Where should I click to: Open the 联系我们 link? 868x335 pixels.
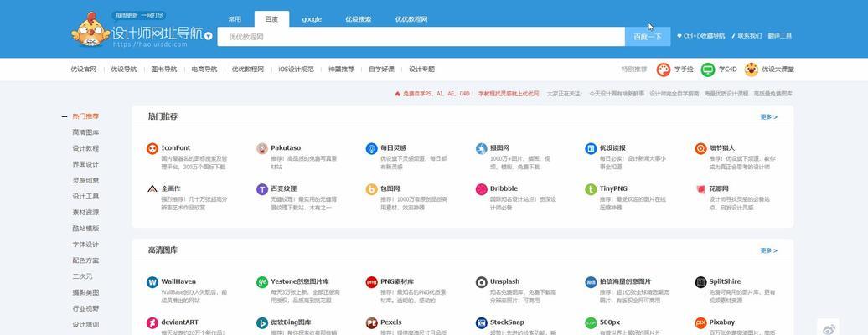tap(747, 36)
